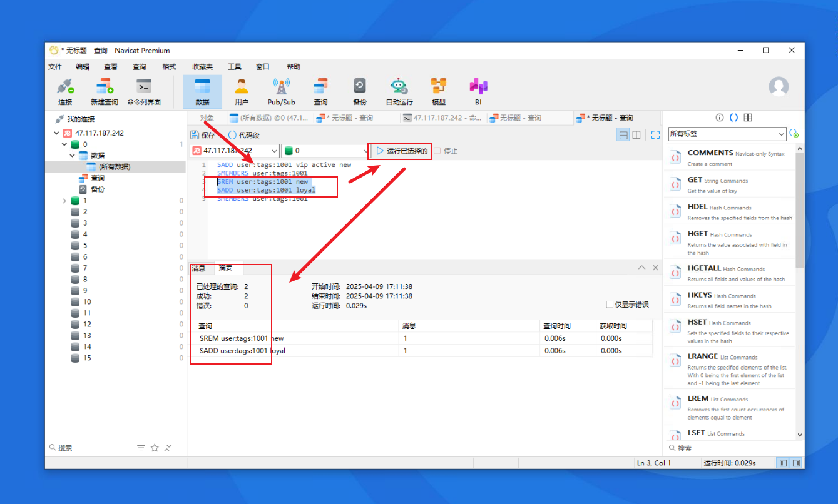838x504 pixels.
Task: Open the 用户 users view
Action: tap(242, 92)
